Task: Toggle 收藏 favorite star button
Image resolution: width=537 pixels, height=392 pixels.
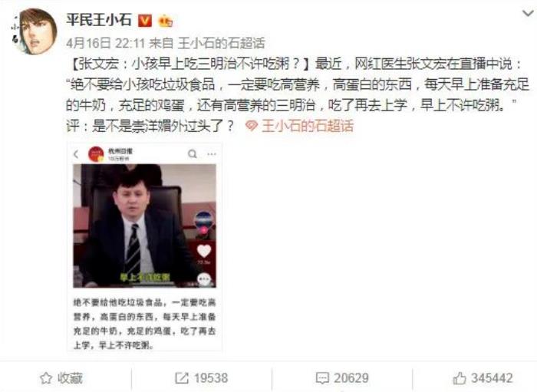Action: (61, 378)
